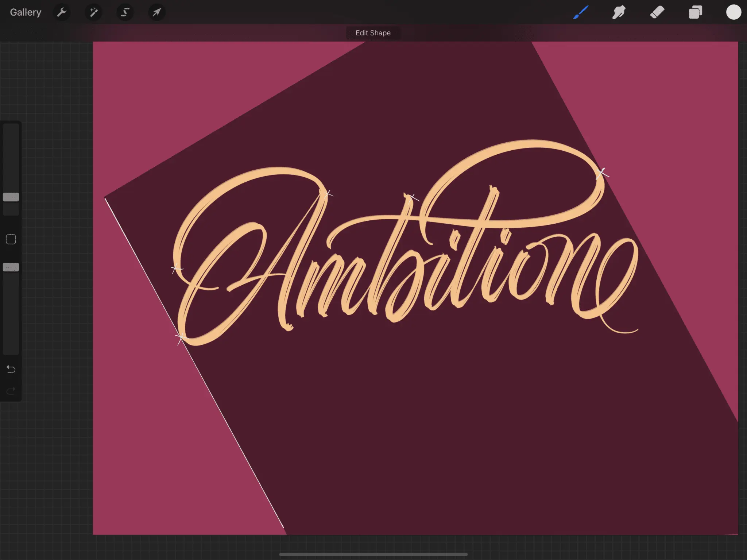Open the Adjustments magic wand menu

tap(93, 12)
